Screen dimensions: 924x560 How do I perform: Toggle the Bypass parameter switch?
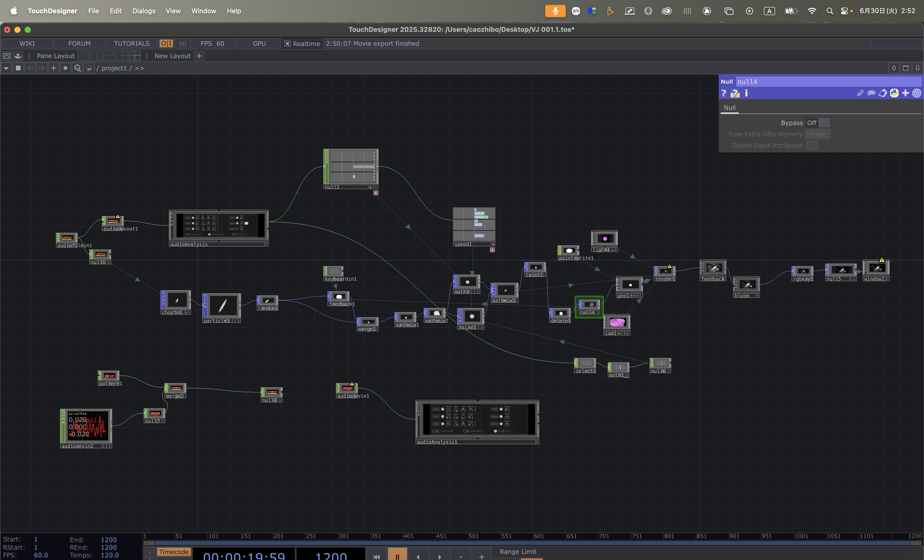point(818,123)
